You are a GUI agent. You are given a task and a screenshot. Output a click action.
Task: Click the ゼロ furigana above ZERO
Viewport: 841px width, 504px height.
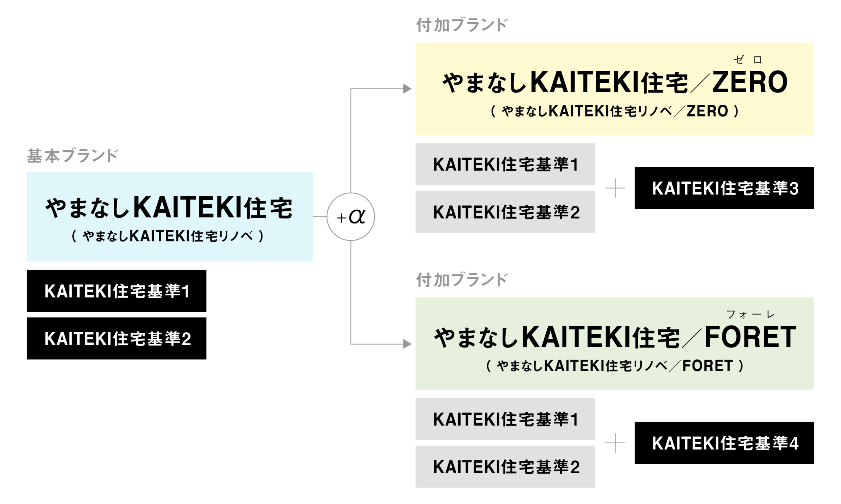pos(748,60)
